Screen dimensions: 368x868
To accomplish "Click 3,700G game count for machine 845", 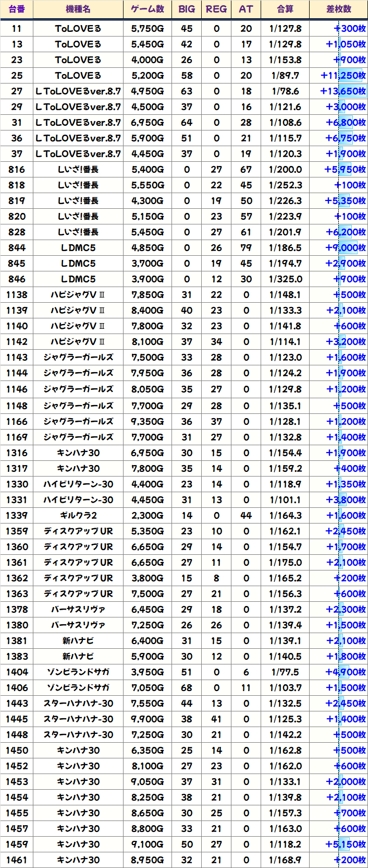I will [x=148, y=264].
